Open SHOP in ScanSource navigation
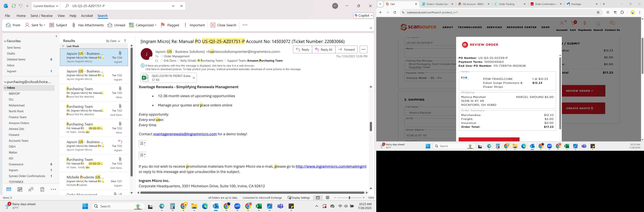The image size is (644, 212). point(545,27)
